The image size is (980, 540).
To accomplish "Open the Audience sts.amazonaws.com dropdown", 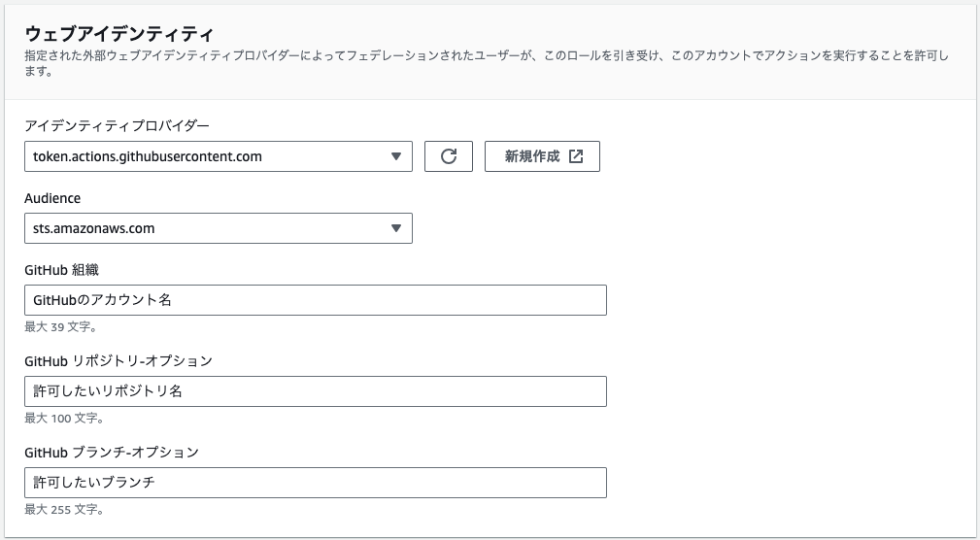I will (x=219, y=228).
